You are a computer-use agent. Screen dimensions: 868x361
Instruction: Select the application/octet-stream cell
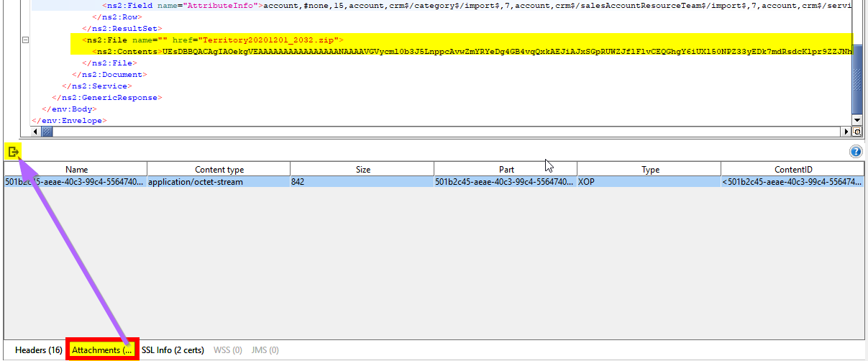(219, 182)
